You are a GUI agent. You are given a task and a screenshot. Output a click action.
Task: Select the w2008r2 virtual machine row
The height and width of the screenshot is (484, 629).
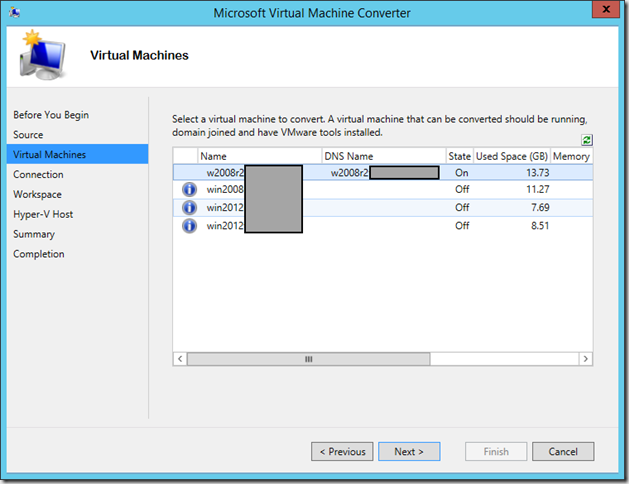(x=383, y=173)
